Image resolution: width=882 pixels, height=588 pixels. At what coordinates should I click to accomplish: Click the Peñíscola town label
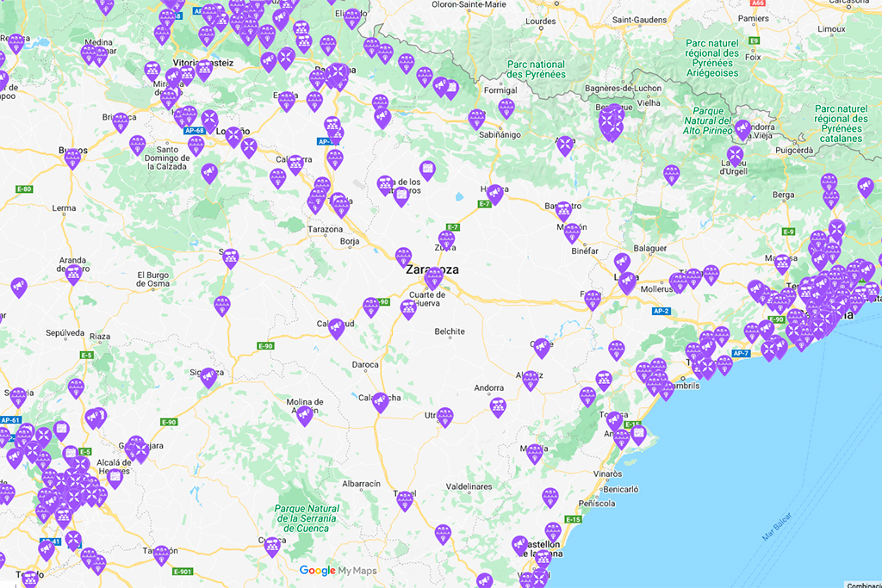[x=598, y=504]
